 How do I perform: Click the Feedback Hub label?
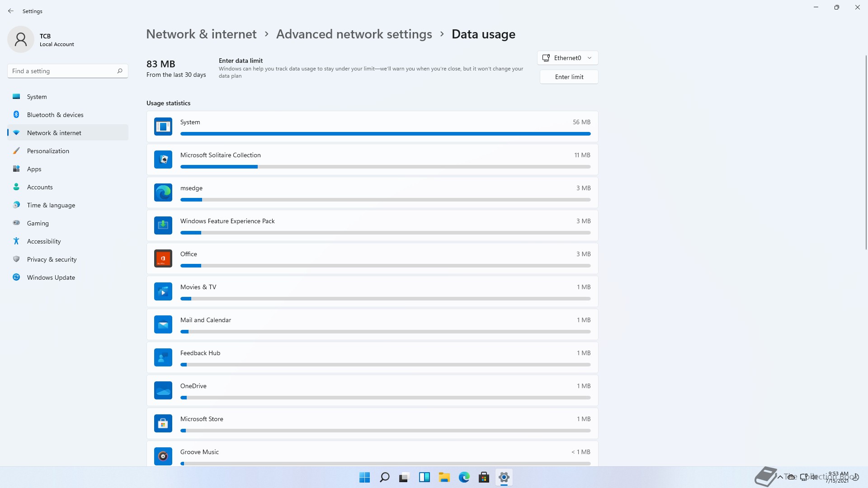[200, 353]
